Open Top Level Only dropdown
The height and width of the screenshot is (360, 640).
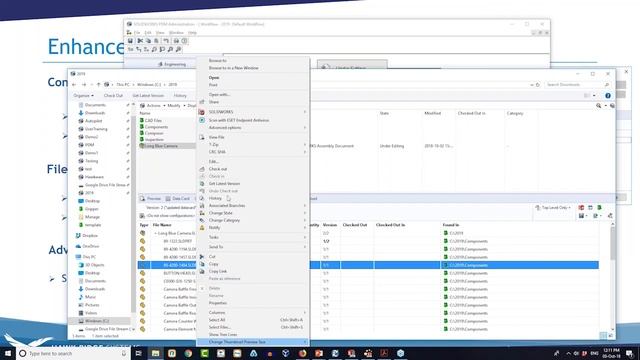(553, 208)
